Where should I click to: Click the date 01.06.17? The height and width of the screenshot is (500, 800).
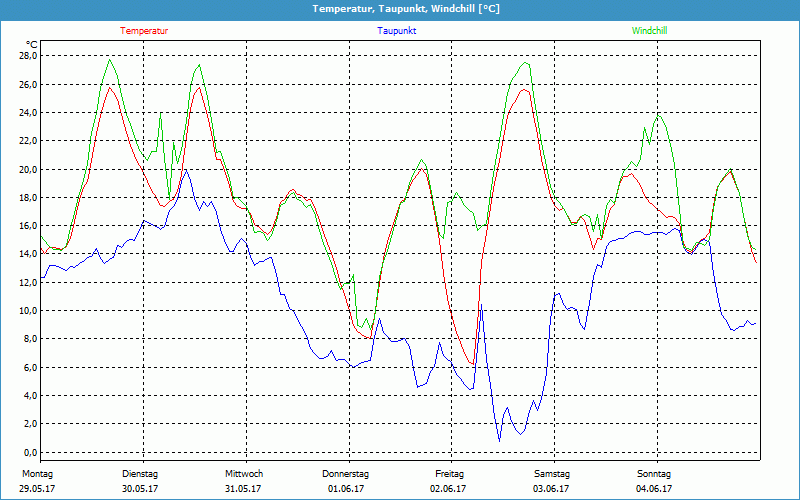point(346,489)
